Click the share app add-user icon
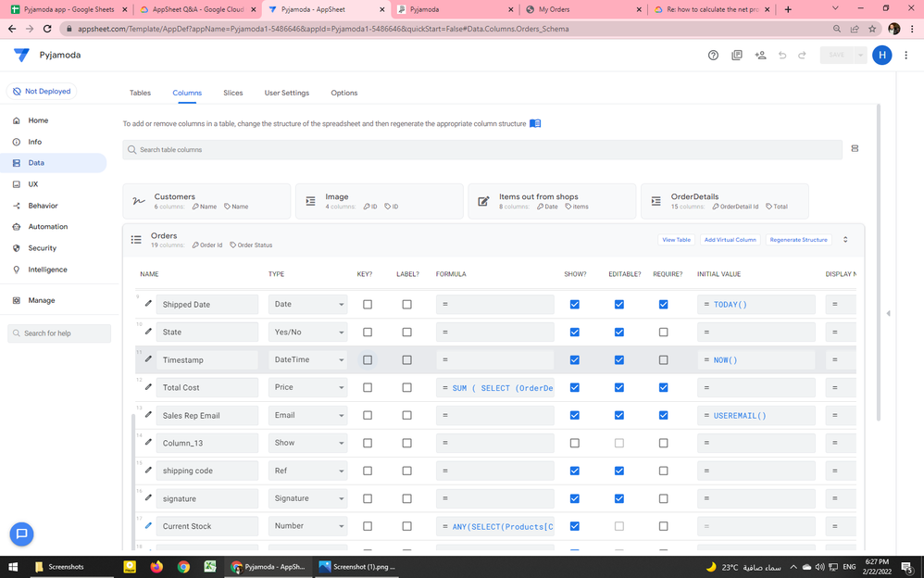The height and width of the screenshot is (578, 924). pos(760,55)
